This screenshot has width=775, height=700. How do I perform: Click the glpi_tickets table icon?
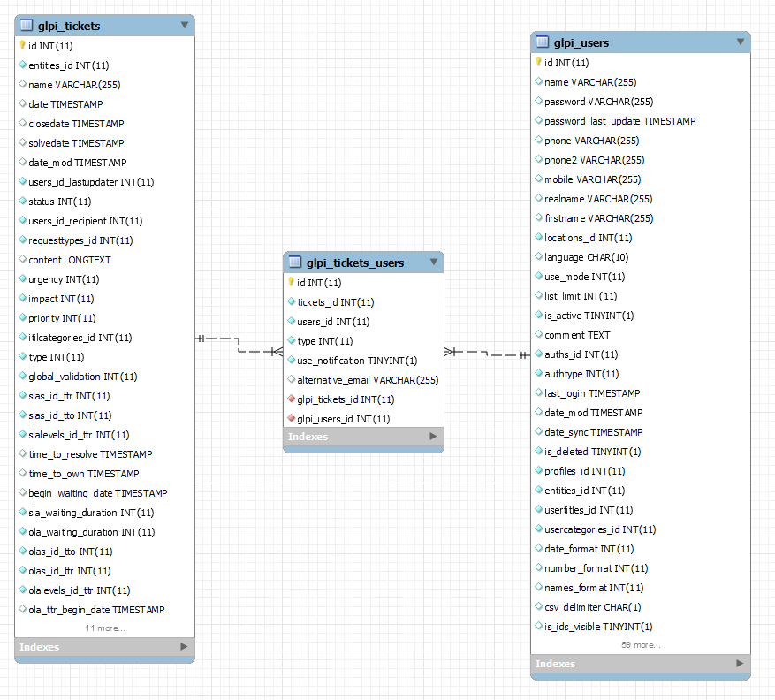[x=27, y=26]
